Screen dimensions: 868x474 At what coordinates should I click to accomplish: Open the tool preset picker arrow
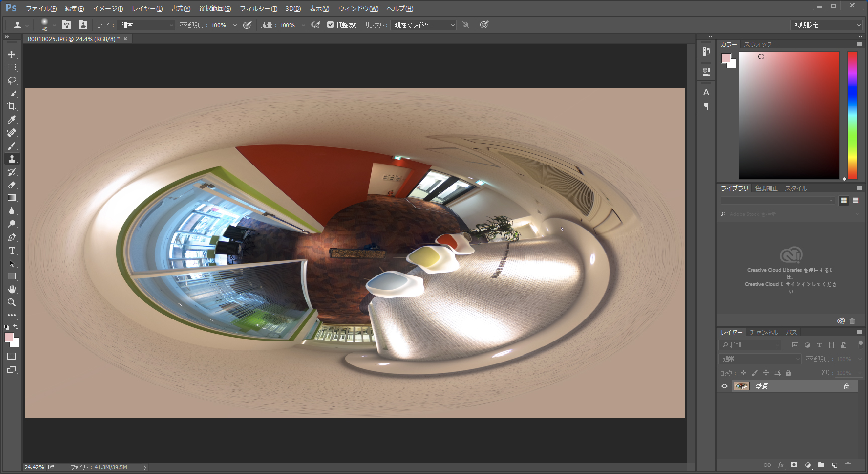point(27,25)
